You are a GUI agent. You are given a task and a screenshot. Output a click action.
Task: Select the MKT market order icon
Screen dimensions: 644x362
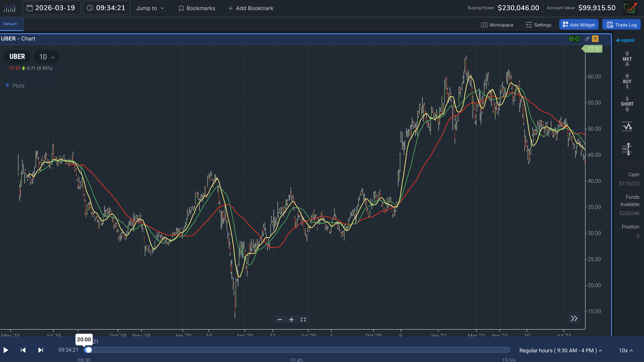pos(627,59)
